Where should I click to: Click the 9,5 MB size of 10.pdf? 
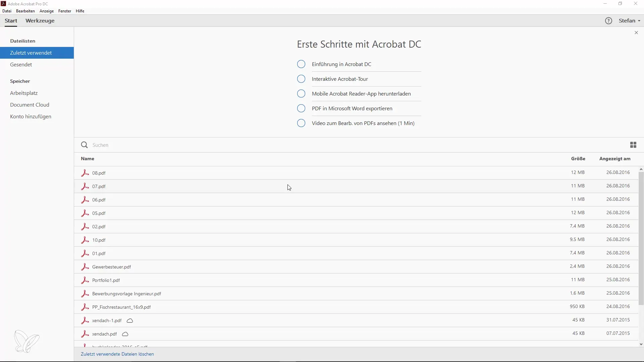click(x=577, y=239)
